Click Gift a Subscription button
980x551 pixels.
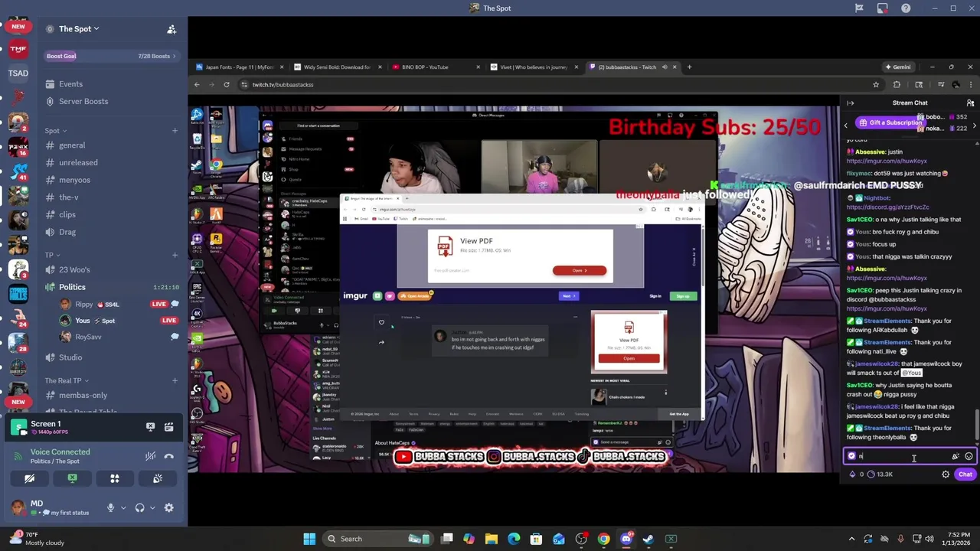[x=890, y=122]
